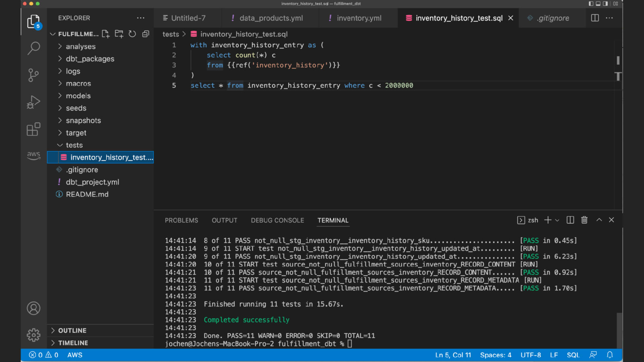The width and height of the screenshot is (644, 362).
Task: Expand the macros folder
Action: pos(101,84)
